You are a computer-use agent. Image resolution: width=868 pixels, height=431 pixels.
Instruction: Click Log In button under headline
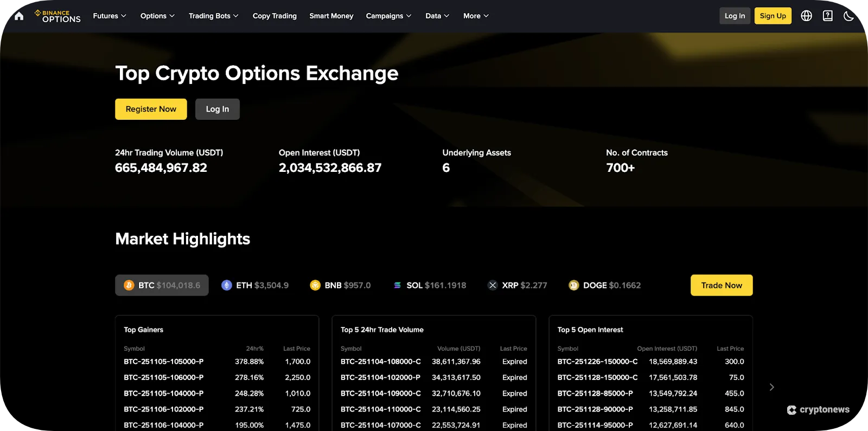218,109
